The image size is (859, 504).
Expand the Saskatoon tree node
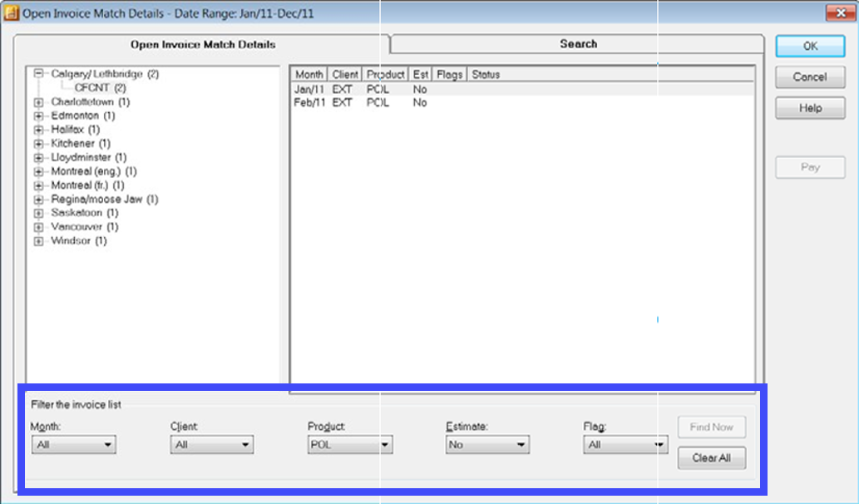38,213
